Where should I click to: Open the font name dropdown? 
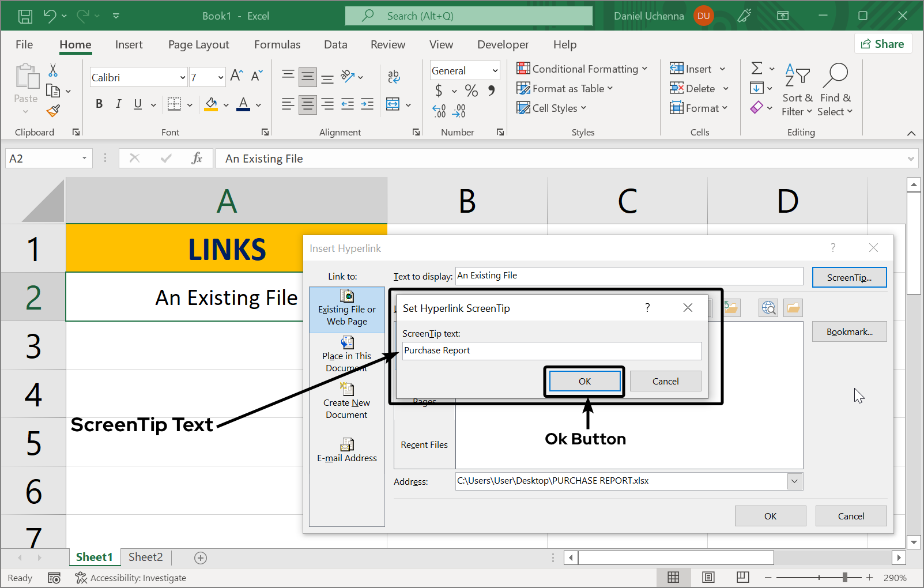tap(183, 77)
